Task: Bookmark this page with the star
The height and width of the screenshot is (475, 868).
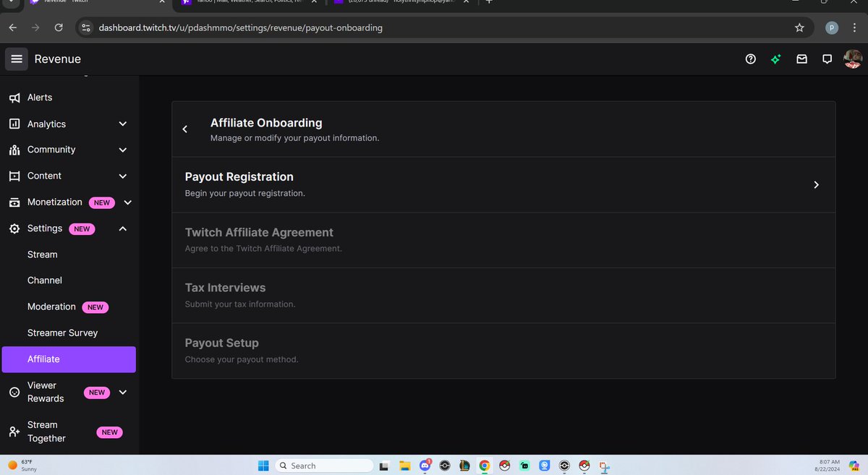Action: tap(799, 27)
